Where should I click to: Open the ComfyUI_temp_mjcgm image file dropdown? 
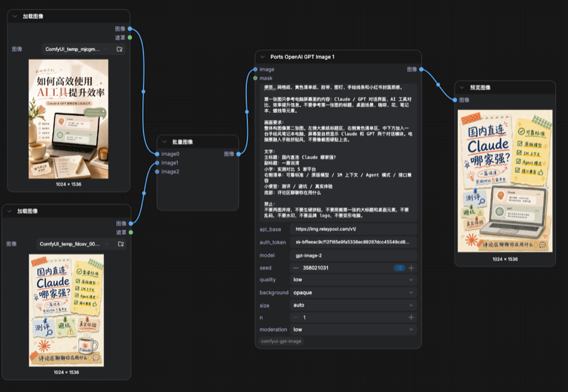coord(77,49)
